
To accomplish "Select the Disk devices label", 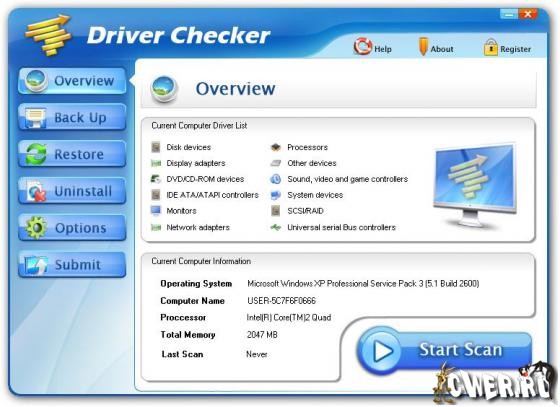I will coord(189,147).
